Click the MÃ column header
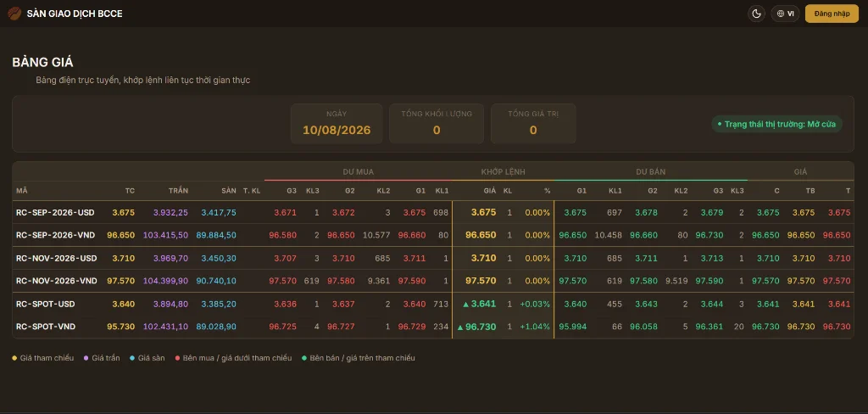 click(21, 191)
